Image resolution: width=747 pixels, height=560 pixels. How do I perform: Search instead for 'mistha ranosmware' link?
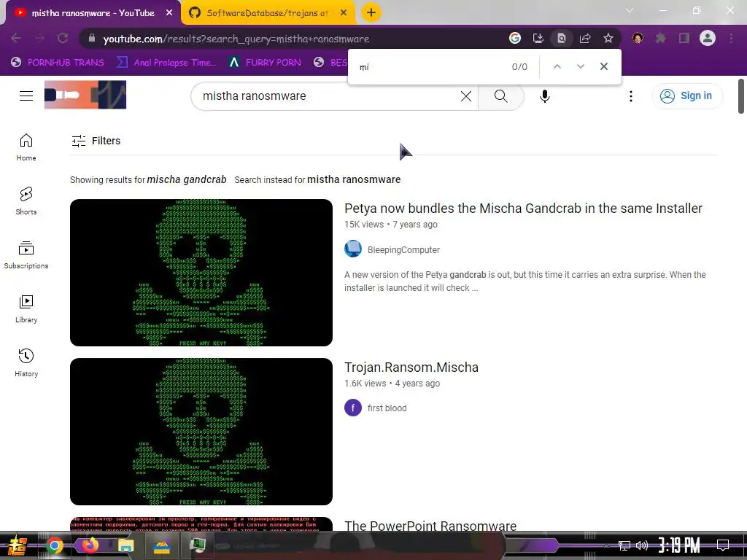[x=354, y=179]
